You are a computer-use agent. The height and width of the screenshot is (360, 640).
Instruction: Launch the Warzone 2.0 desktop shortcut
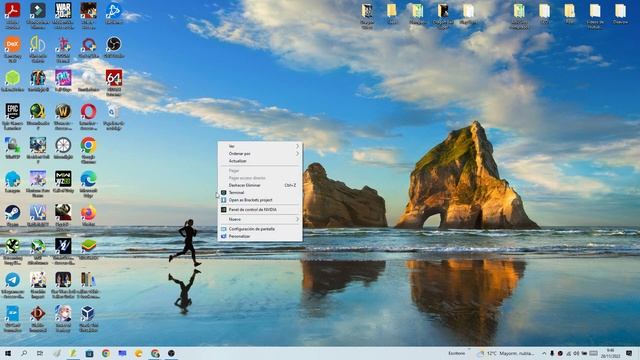point(63,11)
